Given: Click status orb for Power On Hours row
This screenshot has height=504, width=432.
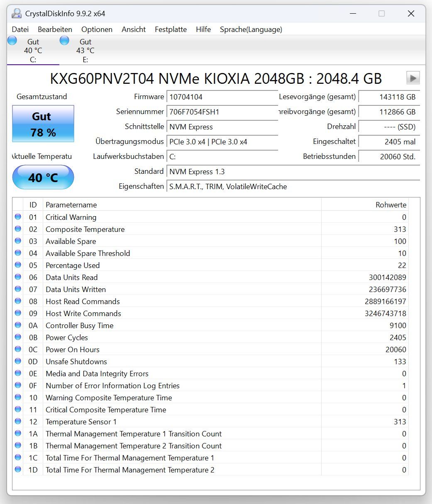Looking at the screenshot, I should [x=18, y=349].
